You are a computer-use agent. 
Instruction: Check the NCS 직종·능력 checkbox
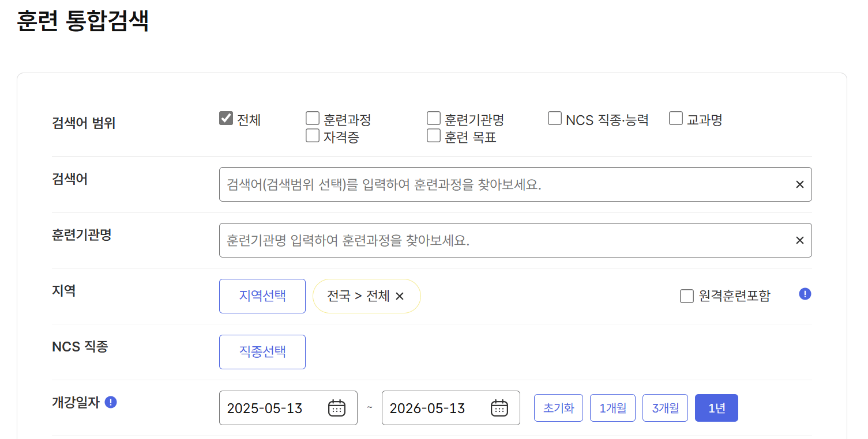pyautogui.click(x=554, y=118)
